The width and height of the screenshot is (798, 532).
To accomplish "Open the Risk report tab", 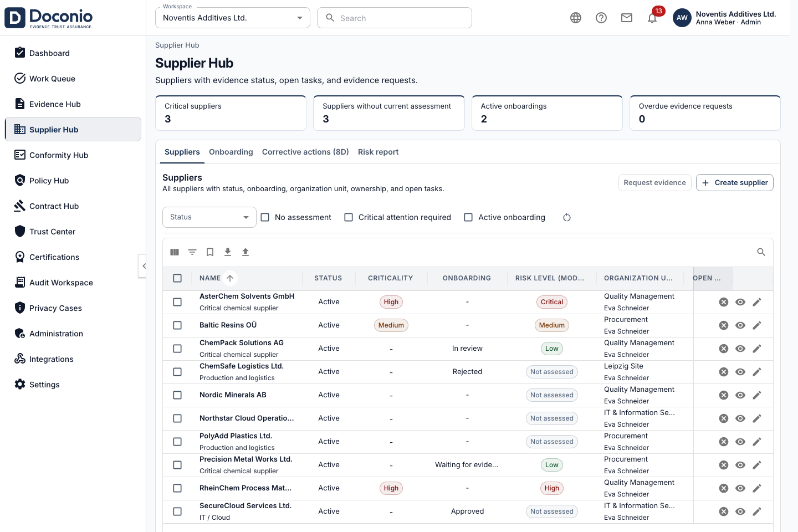I will pyautogui.click(x=378, y=152).
